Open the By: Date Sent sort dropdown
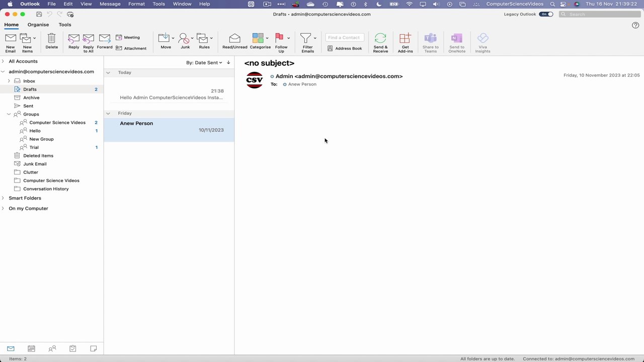644x362 pixels. point(204,62)
